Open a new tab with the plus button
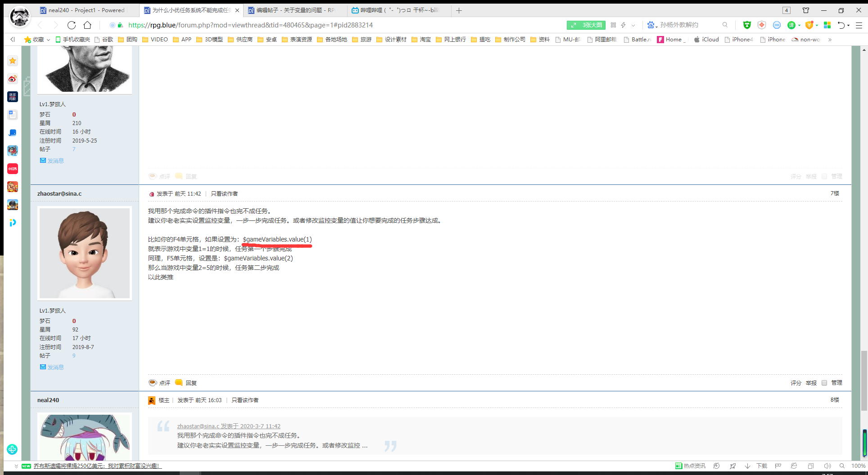The image size is (868, 475). tap(459, 10)
